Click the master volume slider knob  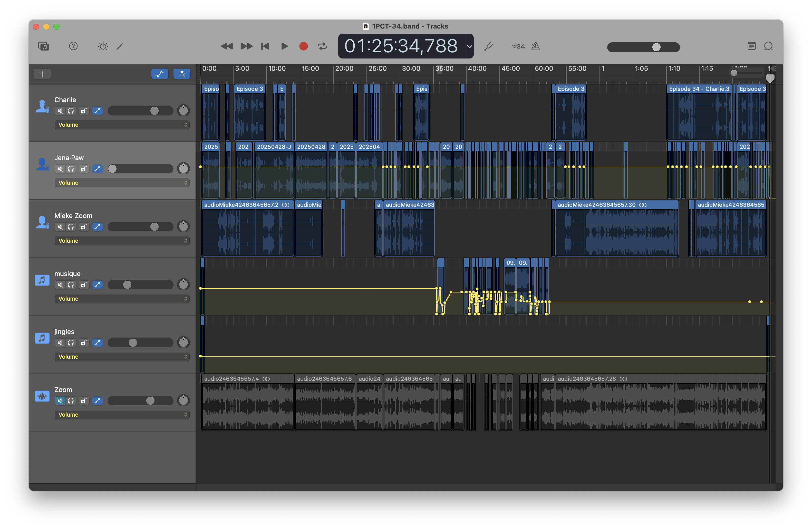(x=656, y=47)
